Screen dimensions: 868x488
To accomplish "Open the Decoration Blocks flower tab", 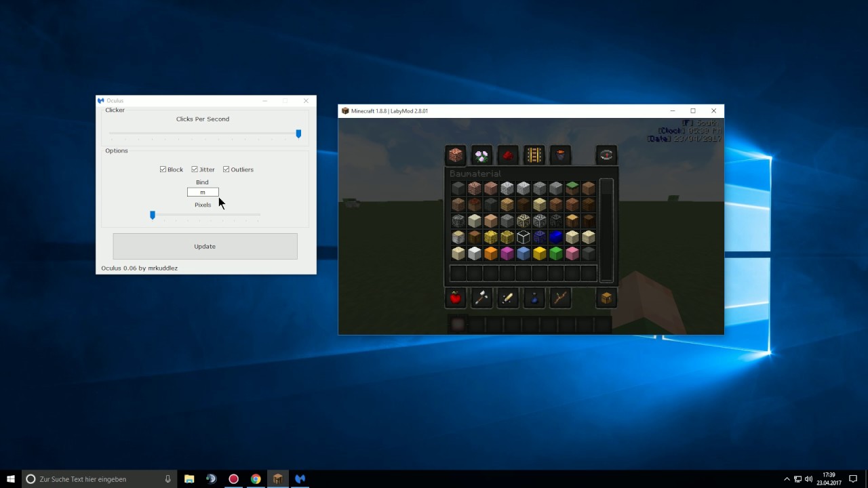I will click(481, 155).
